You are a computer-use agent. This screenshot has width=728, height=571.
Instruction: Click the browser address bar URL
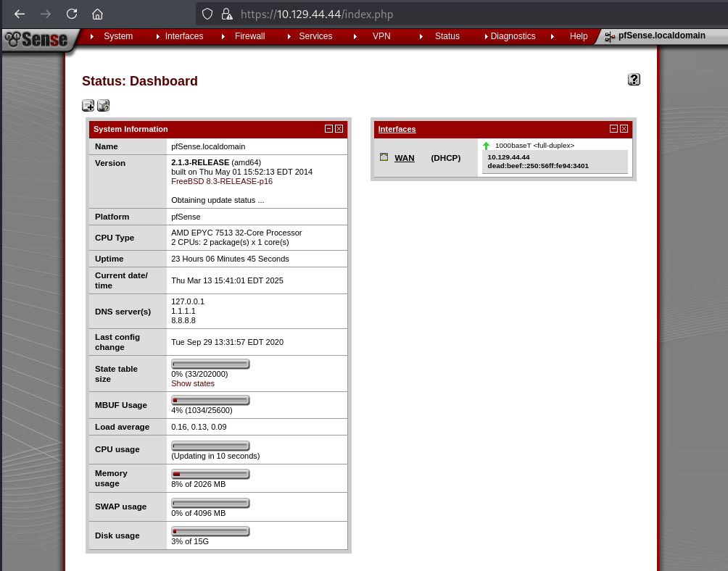317,14
